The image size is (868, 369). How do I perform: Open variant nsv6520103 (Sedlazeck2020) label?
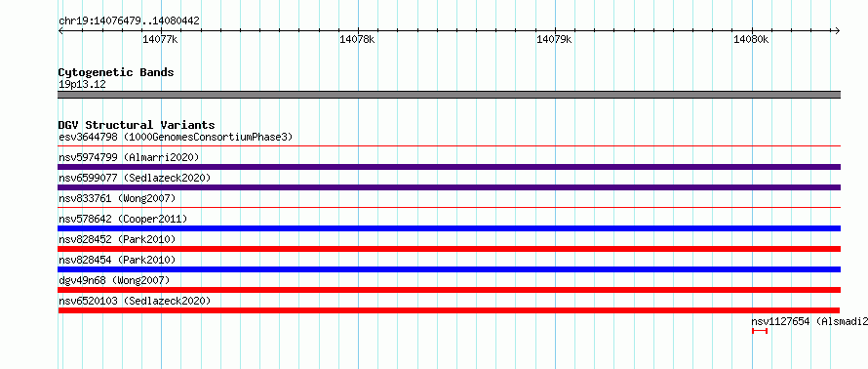point(135,301)
